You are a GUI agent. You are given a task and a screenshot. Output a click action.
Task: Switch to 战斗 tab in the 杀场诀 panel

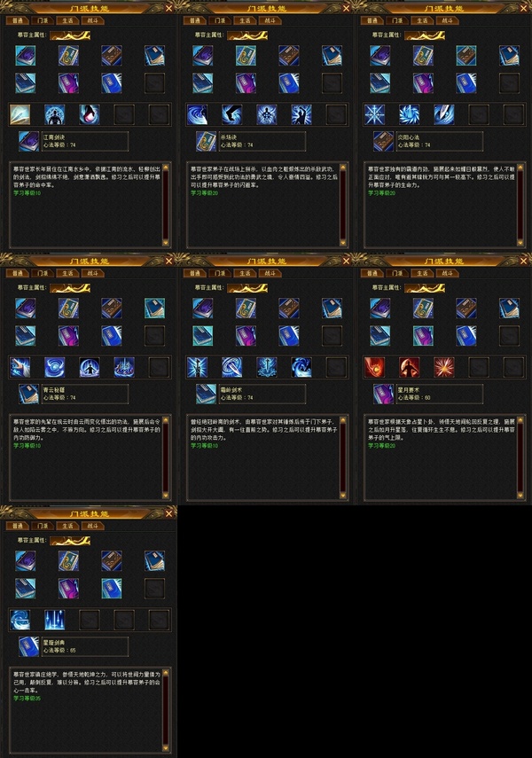tap(270, 20)
